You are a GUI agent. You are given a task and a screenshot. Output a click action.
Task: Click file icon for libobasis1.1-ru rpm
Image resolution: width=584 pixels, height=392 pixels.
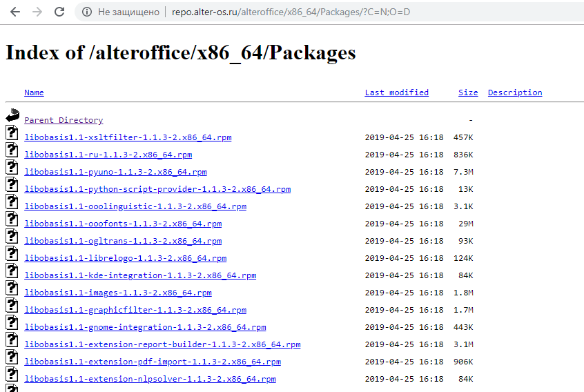(12, 150)
